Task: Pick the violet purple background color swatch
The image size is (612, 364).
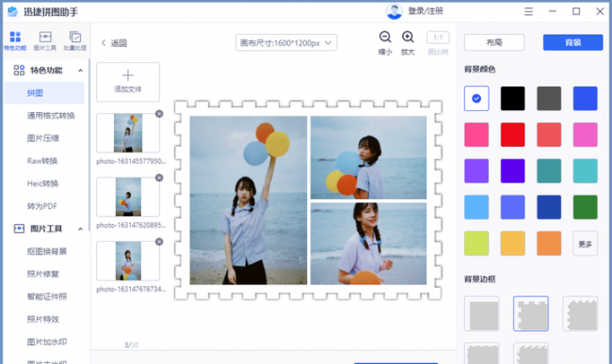Action: click(476, 170)
